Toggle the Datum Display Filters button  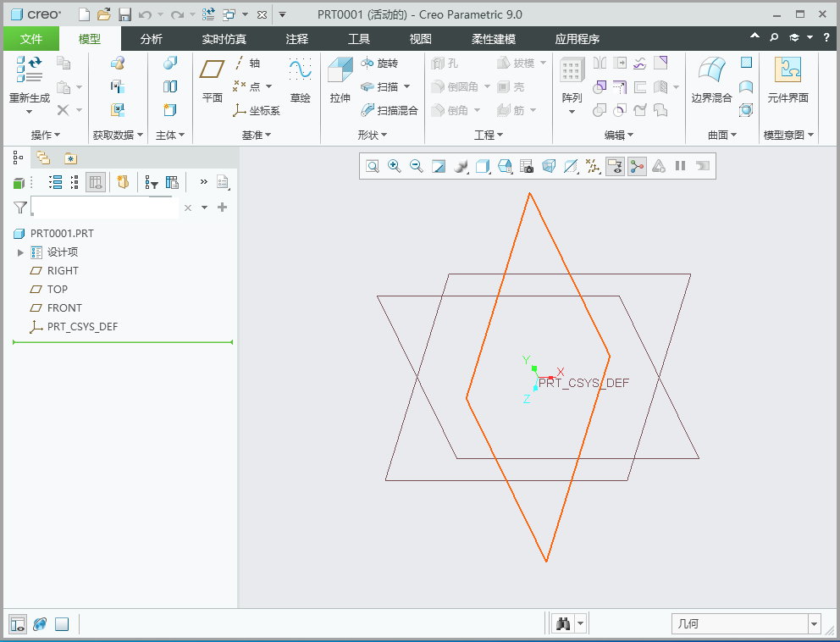593,166
